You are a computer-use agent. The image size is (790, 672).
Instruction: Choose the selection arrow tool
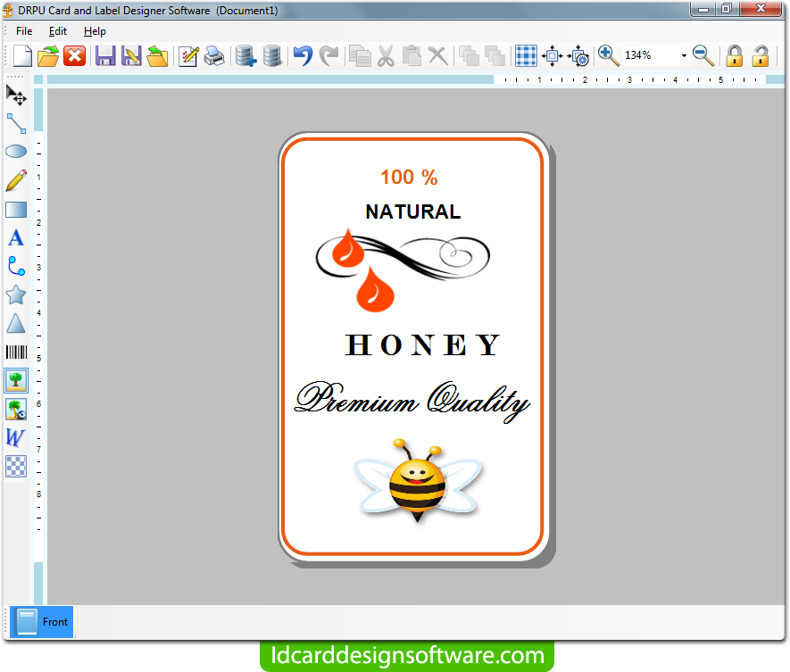tap(16, 95)
